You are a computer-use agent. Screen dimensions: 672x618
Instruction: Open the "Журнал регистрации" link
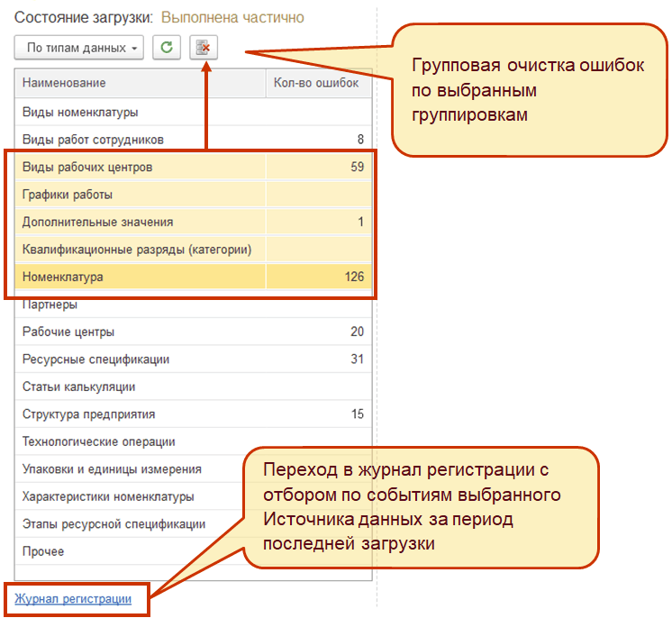click(x=73, y=599)
